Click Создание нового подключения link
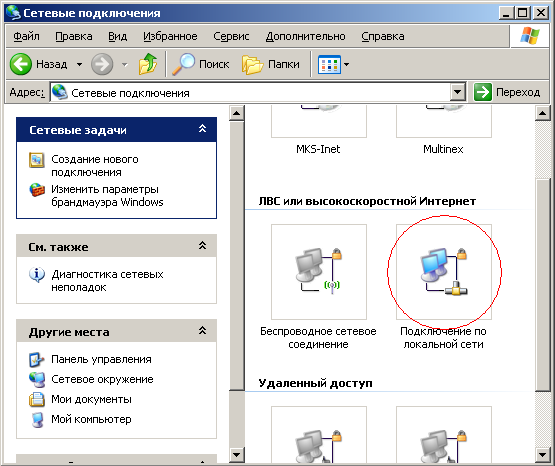The height and width of the screenshot is (466, 555). tap(95, 166)
